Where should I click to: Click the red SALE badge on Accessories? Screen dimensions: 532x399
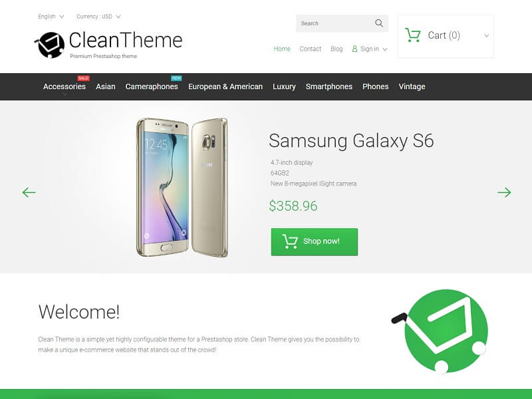point(83,78)
